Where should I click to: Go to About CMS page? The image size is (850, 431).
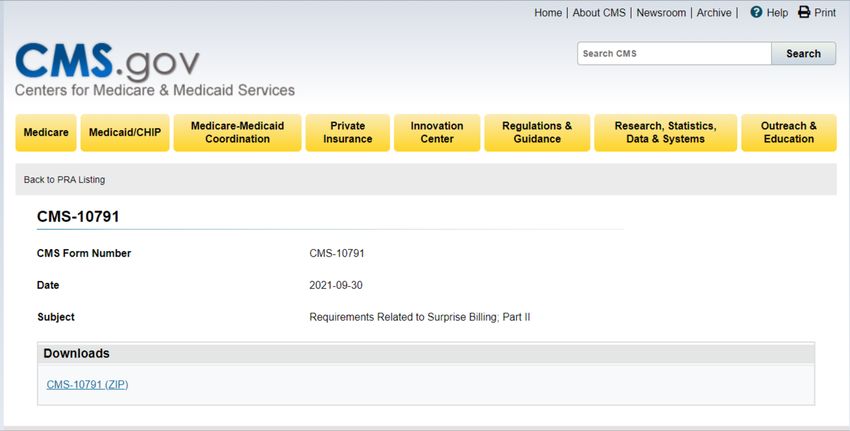click(599, 12)
